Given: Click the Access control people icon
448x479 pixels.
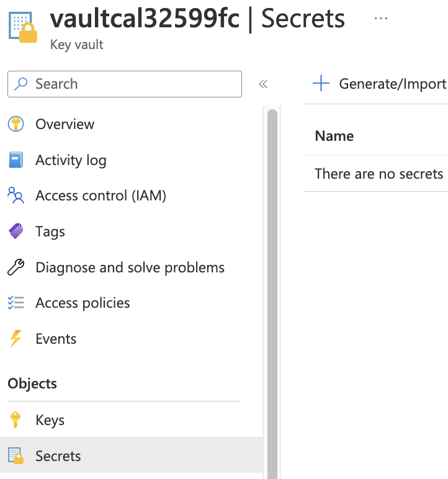Looking at the screenshot, I should [16, 195].
